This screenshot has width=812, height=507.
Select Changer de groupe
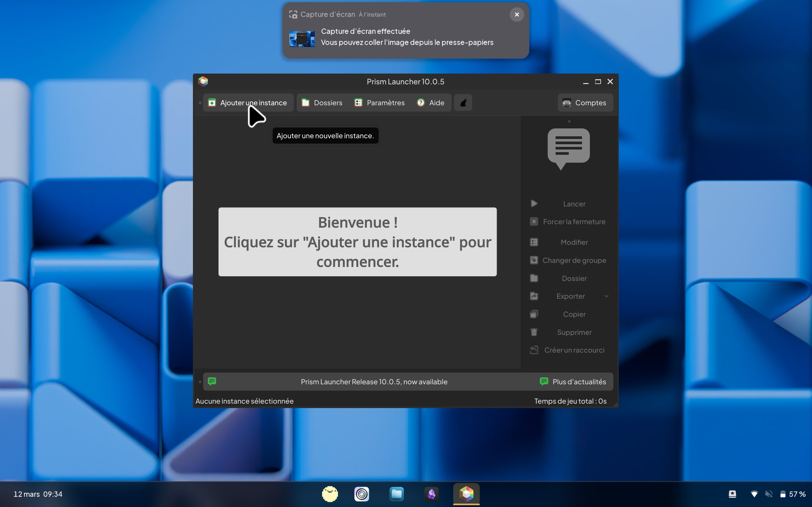(x=568, y=260)
